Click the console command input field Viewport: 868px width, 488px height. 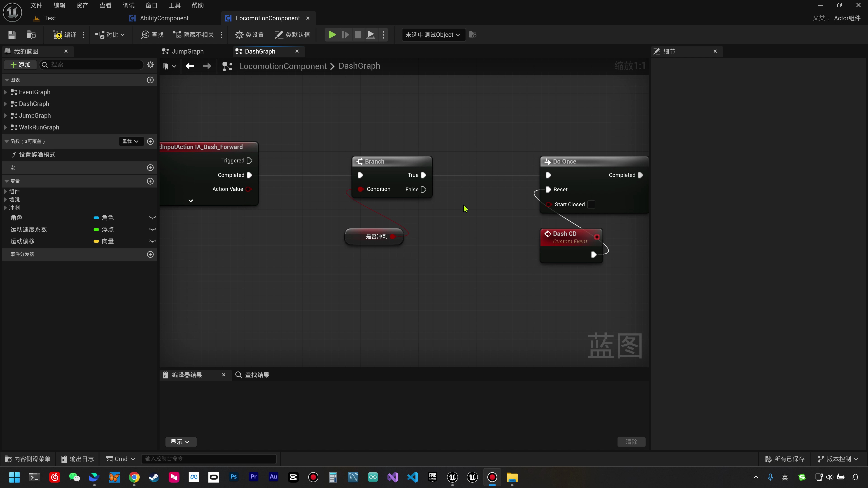209,459
